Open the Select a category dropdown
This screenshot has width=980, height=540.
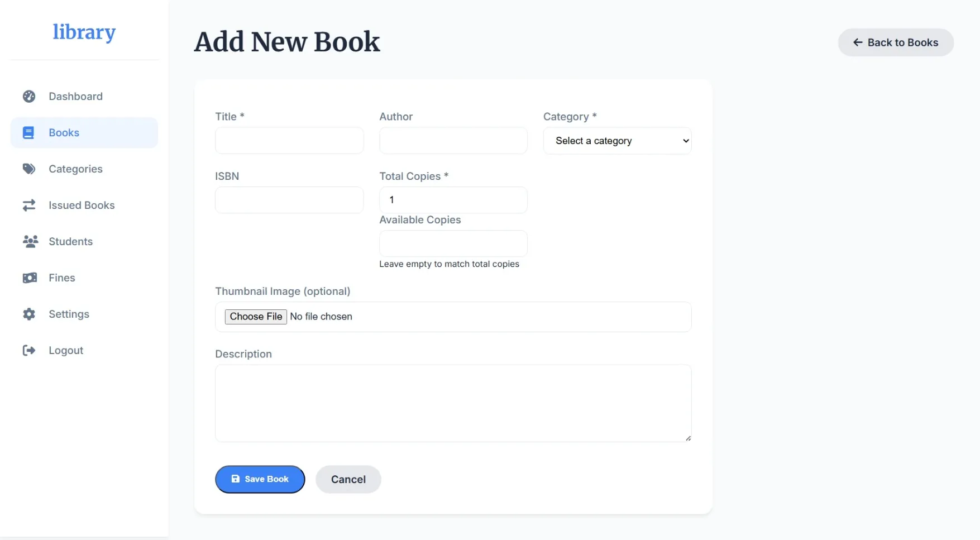point(616,141)
